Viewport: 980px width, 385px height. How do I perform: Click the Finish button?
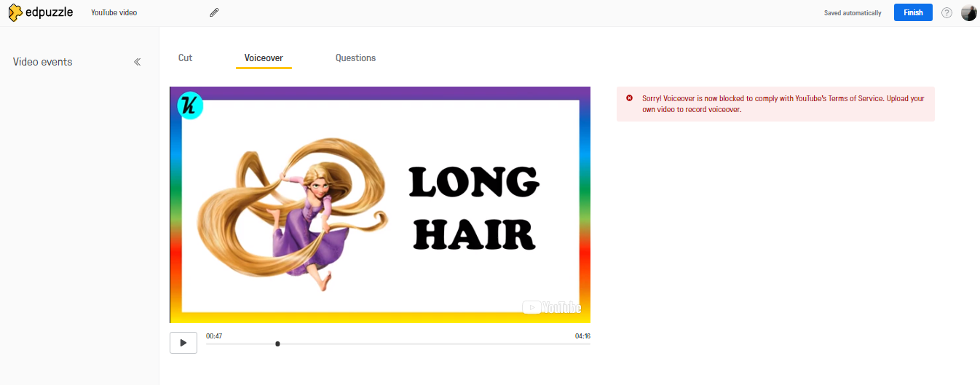(x=913, y=12)
